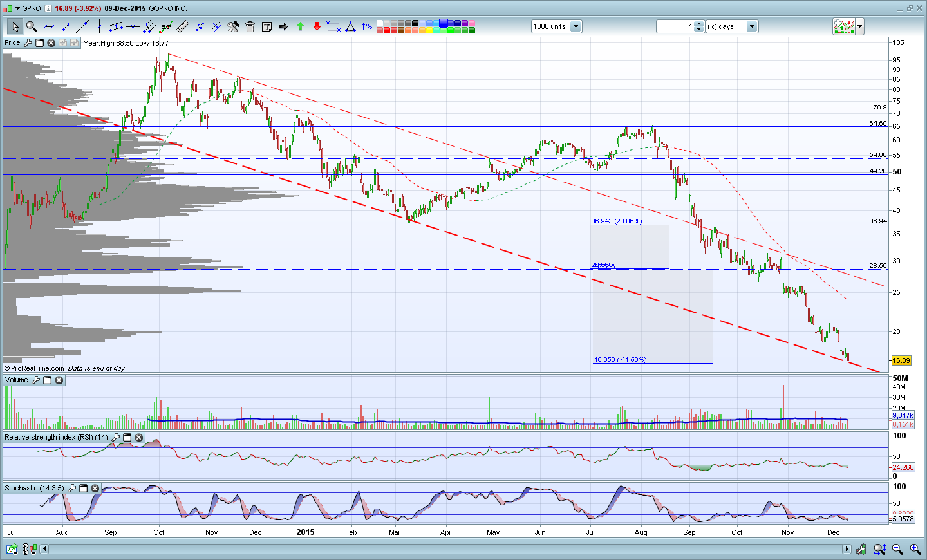The width and height of the screenshot is (927, 560).
Task: Select the text annotation tool
Action: 267,26
